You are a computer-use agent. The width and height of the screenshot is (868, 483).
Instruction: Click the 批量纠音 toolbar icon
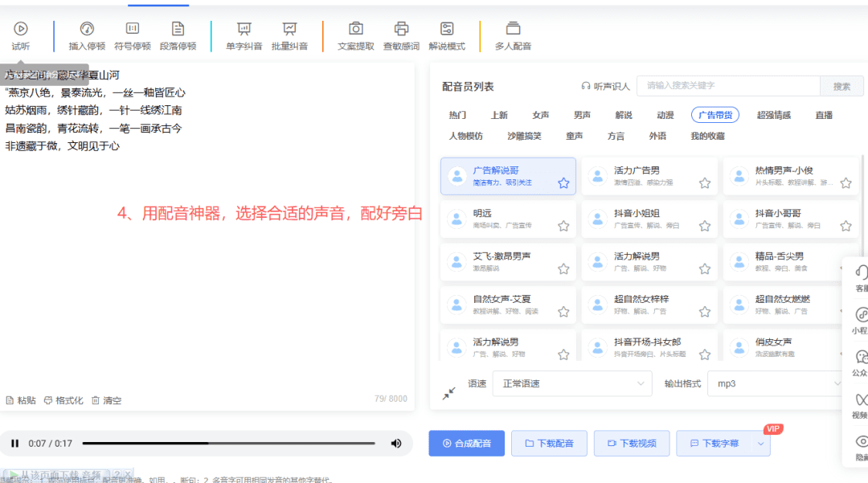(289, 29)
